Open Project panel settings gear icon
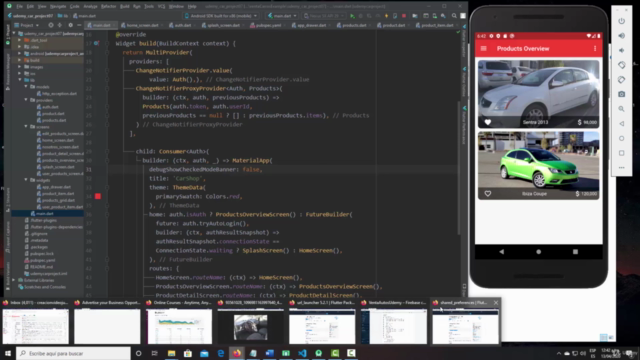The width and height of the screenshot is (640, 360). tap(70, 25)
